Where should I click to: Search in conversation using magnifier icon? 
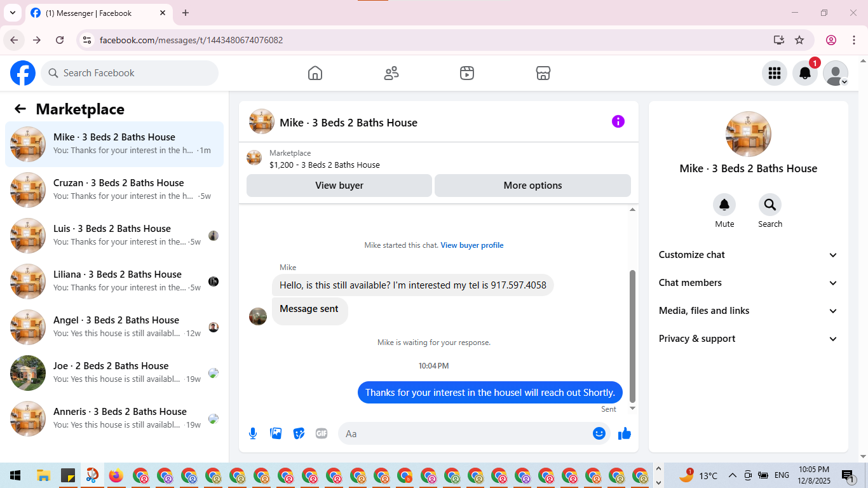click(770, 205)
